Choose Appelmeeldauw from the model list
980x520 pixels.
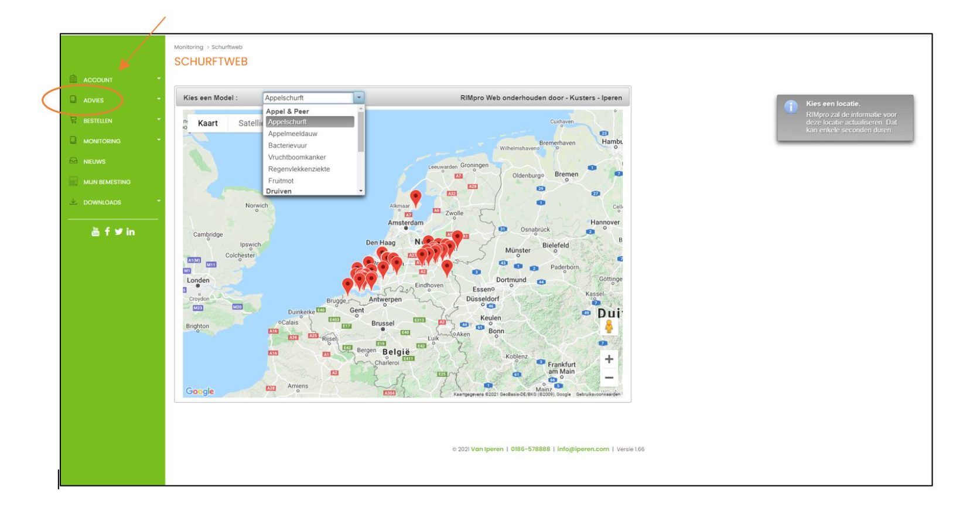pyautogui.click(x=293, y=134)
